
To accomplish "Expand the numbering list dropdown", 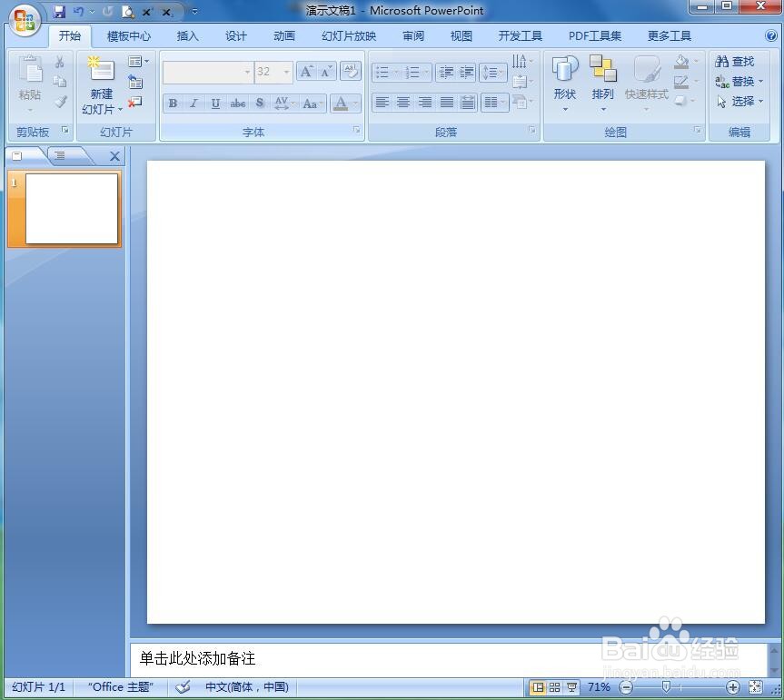I will pos(426,73).
